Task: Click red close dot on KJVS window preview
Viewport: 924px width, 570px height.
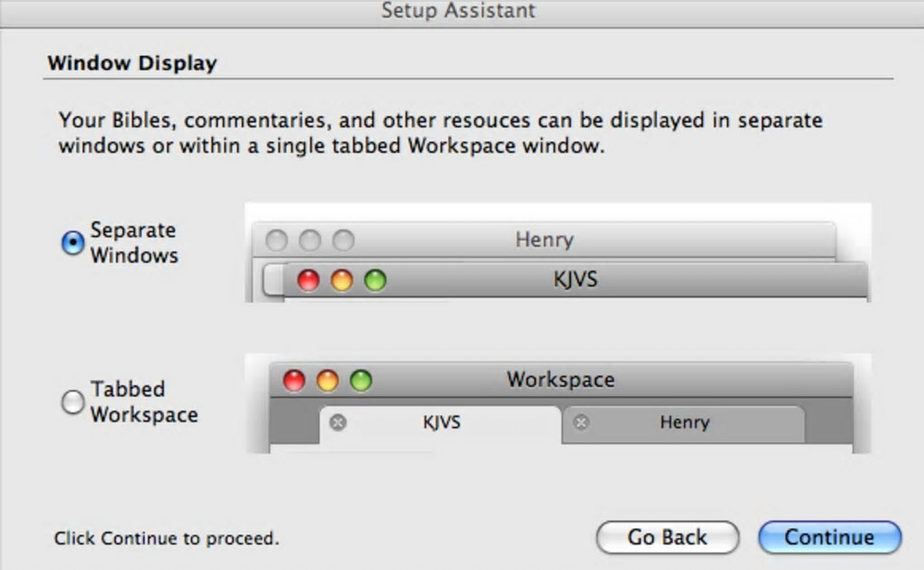Action: point(309,281)
